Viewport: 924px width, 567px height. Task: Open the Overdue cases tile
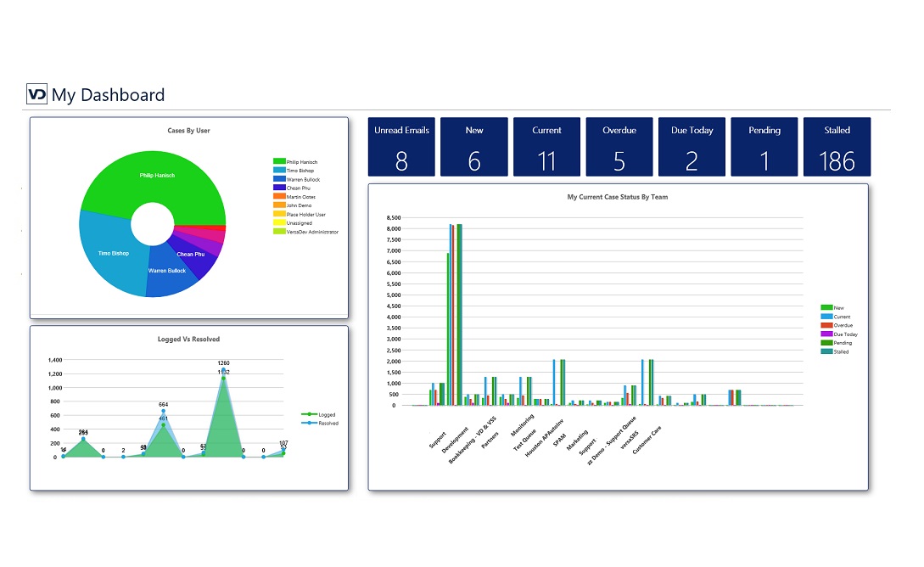(619, 147)
